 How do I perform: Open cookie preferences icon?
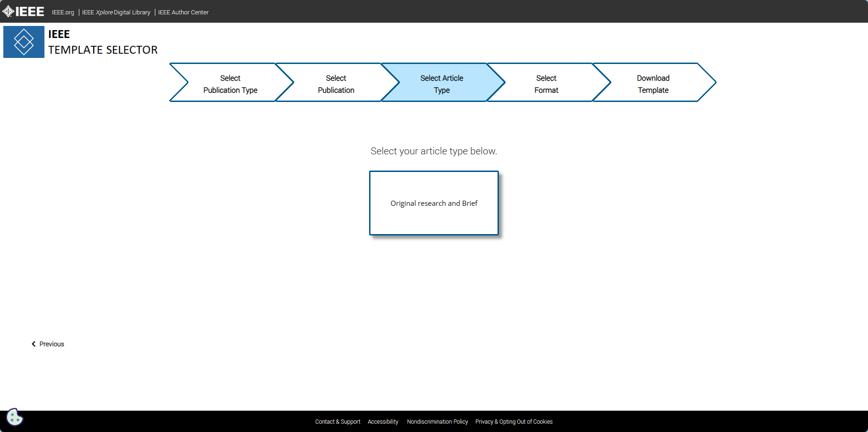pyautogui.click(x=14, y=417)
